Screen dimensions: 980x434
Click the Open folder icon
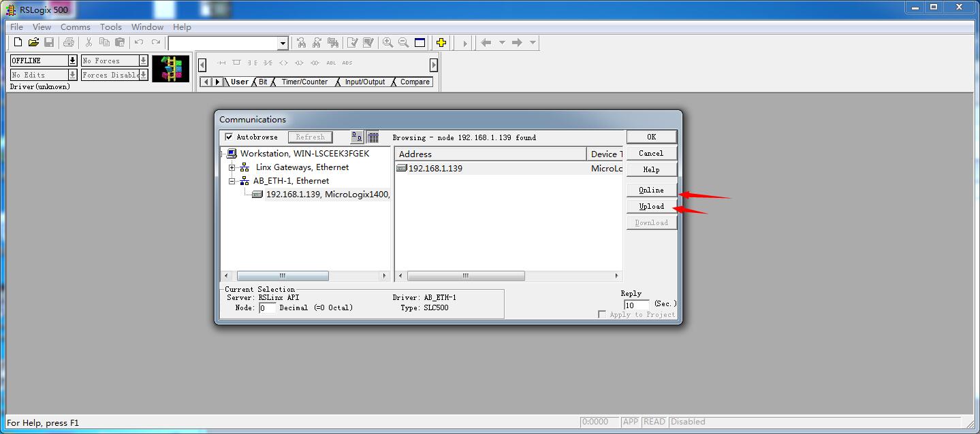click(33, 42)
